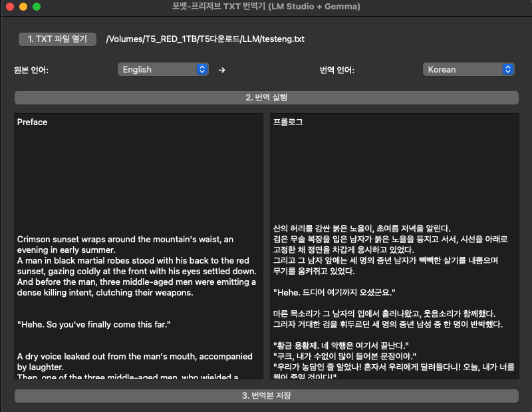This screenshot has width=532, height=412.
Task: Save translation with '3. 번역본 저장' button
Action: (266, 396)
